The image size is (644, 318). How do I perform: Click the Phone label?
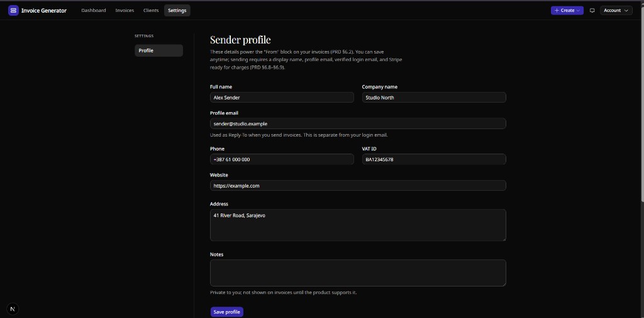[x=217, y=149]
